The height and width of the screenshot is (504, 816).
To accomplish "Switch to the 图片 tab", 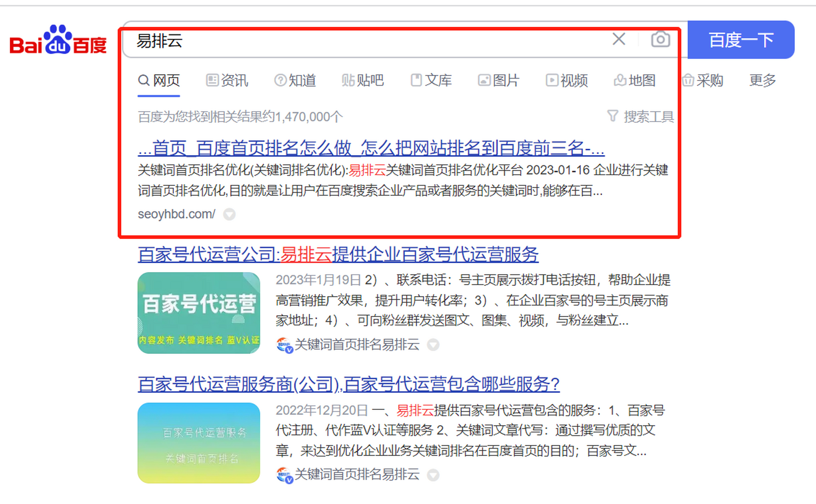I will coord(499,80).
